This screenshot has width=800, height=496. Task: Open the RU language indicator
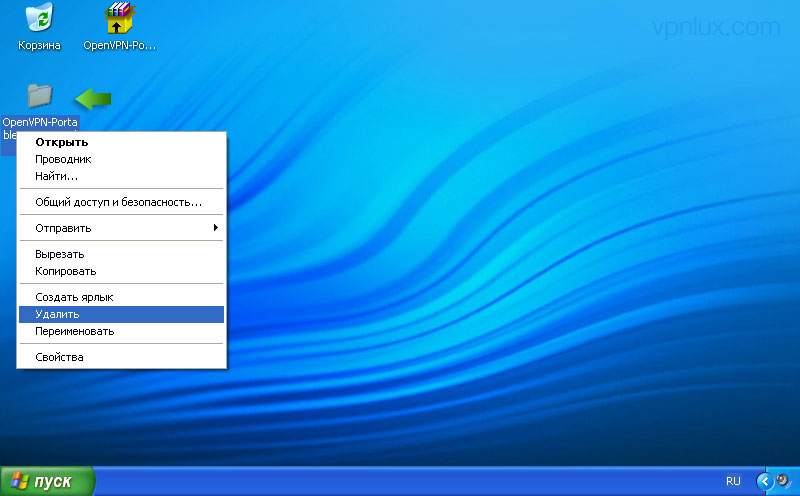(x=733, y=481)
